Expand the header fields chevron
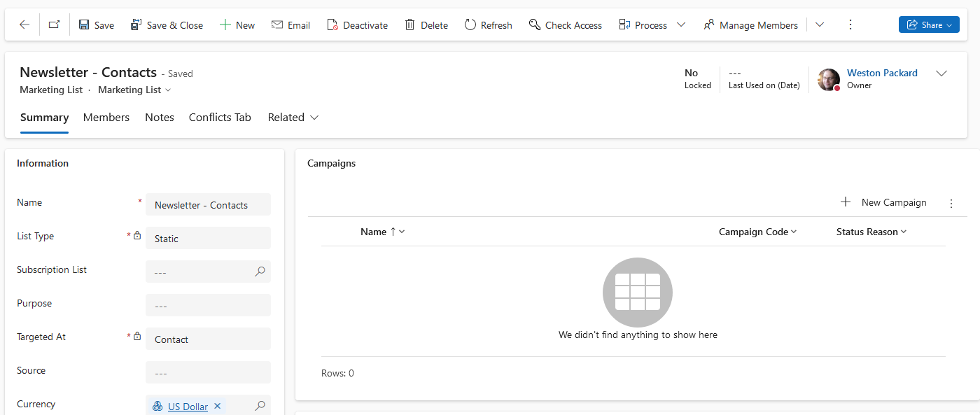The height and width of the screenshot is (415, 980). [942, 73]
